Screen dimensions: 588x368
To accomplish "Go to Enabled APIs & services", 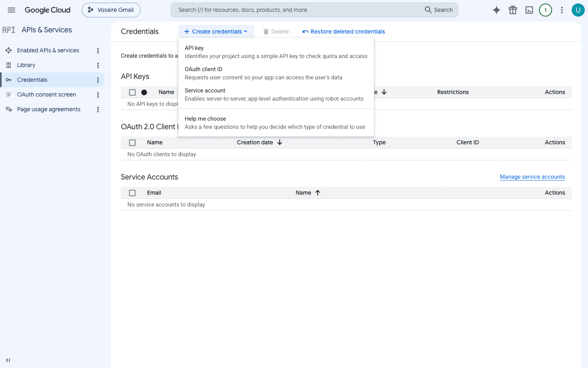I will click(x=48, y=50).
